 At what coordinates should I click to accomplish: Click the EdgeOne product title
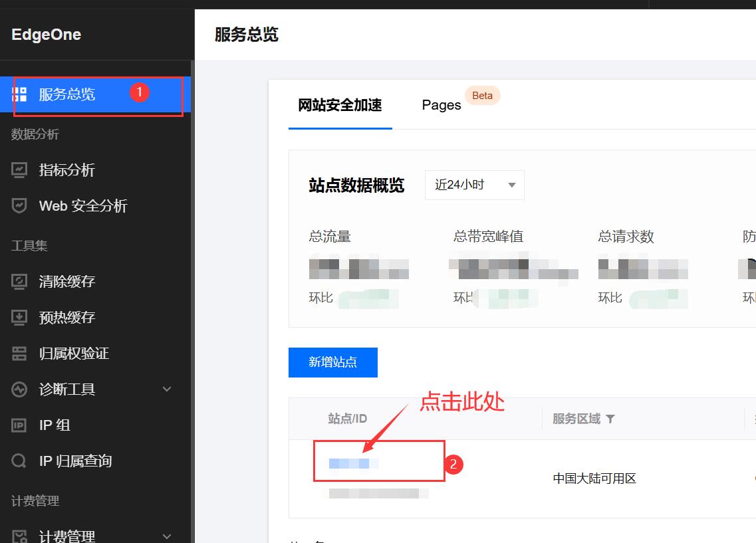[47, 35]
